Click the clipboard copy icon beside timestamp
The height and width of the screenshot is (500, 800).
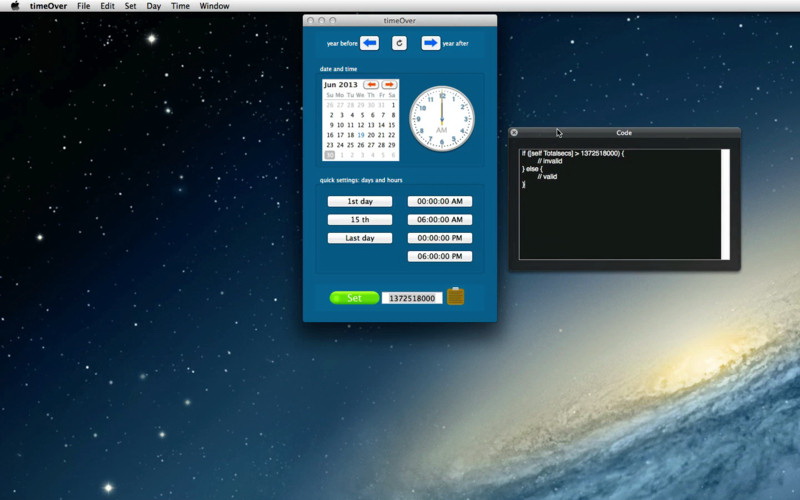click(x=455, y=297)
